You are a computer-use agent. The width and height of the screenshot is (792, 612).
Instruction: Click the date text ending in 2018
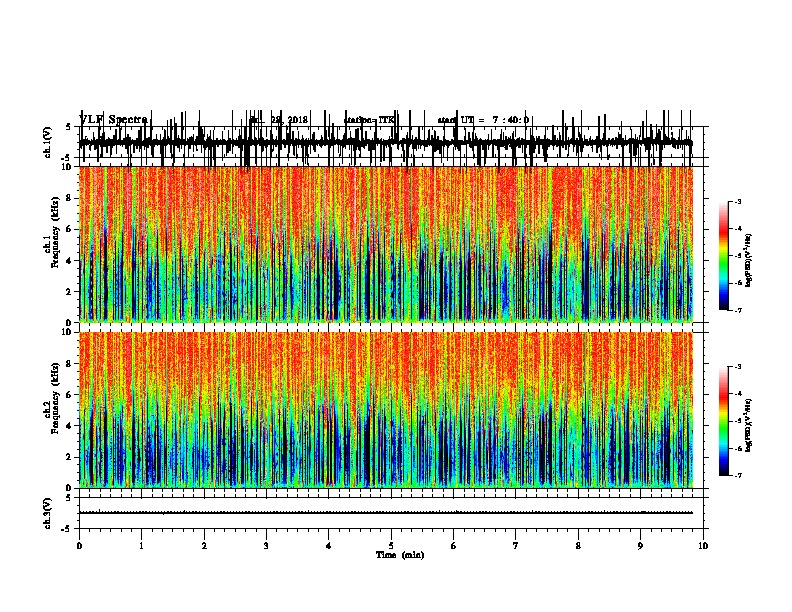279,120
